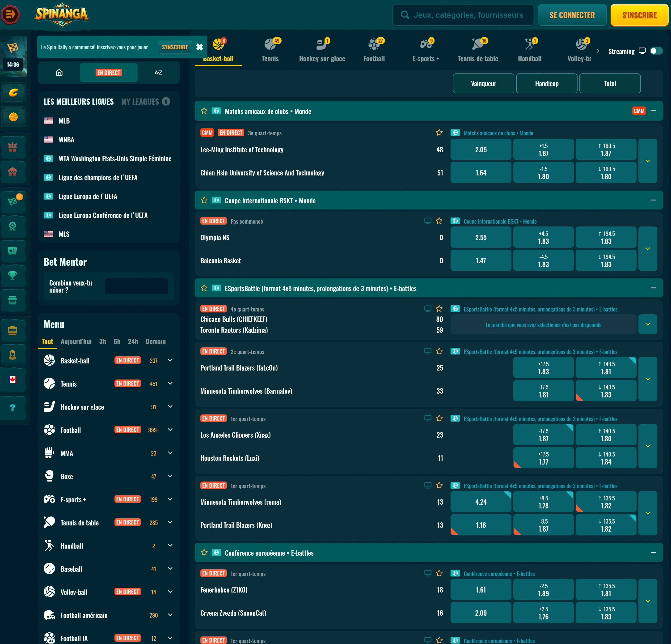
Task: Click S'INSCRIRE in Spin Rally banner
Action: pyautogui.click(x=175, y=47)
